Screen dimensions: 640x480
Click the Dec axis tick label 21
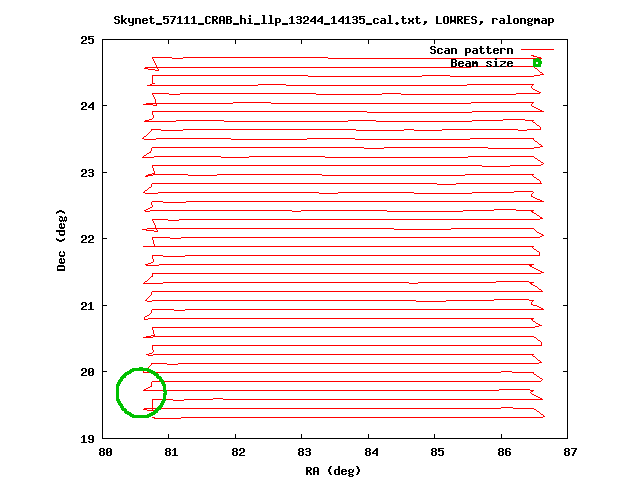coord(87,306)
